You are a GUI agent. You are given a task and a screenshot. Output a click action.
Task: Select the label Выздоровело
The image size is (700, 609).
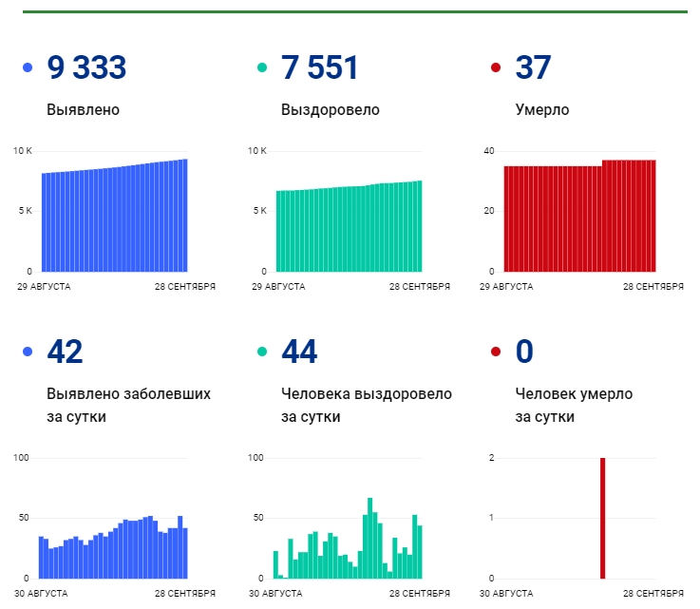[331, 110]
